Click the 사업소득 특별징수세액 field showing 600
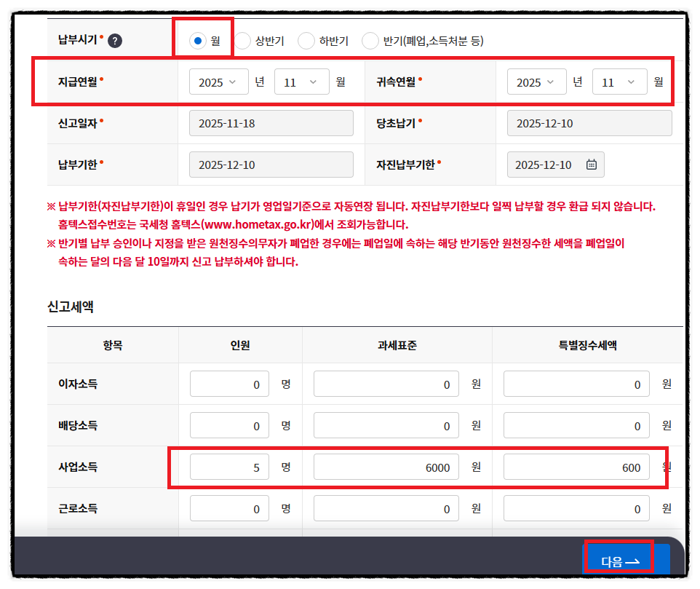The width and height of the screenshot is (700, 589). pyautogui.click(x=576, y=467)
